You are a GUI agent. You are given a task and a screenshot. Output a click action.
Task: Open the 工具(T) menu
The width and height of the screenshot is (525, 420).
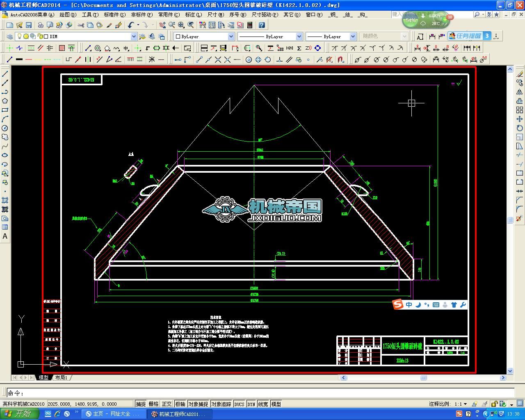point(90,14)
